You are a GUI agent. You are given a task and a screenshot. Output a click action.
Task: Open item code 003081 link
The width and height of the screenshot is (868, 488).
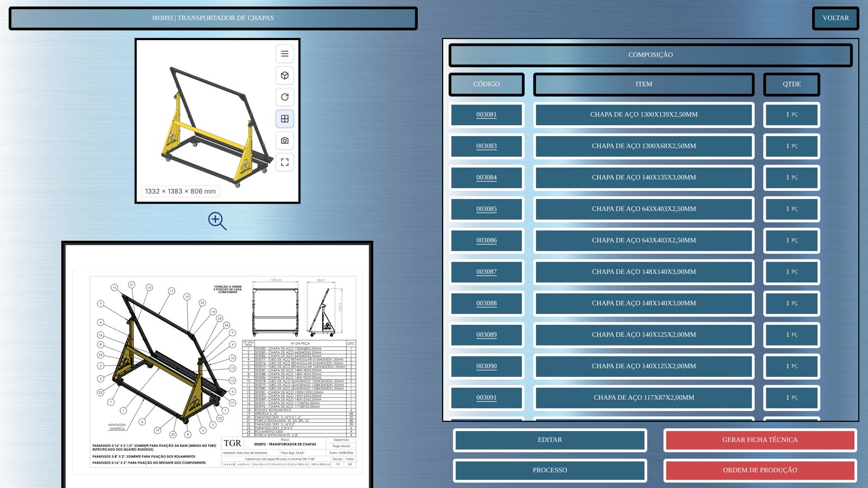pyautogui.click(x=487, y=114)
